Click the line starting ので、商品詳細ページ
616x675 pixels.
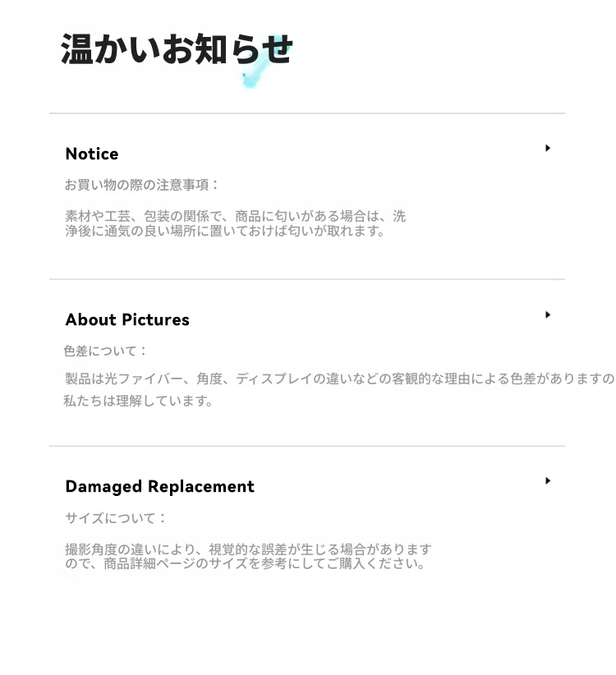click(246, 563)
